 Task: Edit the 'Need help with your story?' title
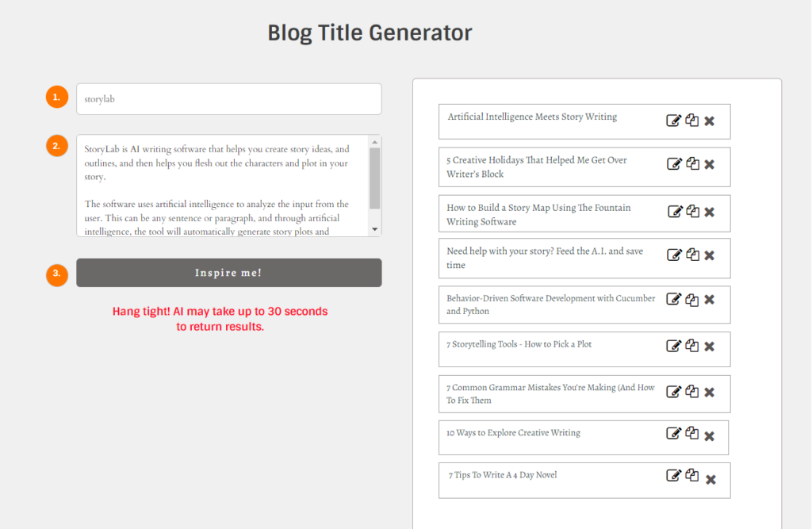coord(674,255)
